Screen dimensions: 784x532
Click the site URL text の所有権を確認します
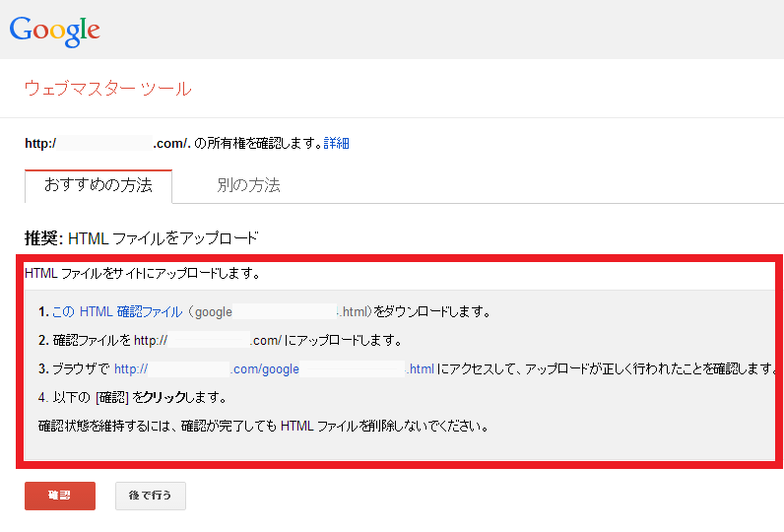point(257,144)
